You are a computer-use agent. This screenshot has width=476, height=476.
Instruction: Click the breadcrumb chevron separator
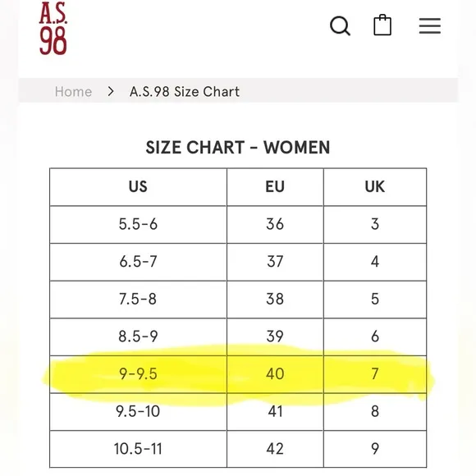click(111, 91)
